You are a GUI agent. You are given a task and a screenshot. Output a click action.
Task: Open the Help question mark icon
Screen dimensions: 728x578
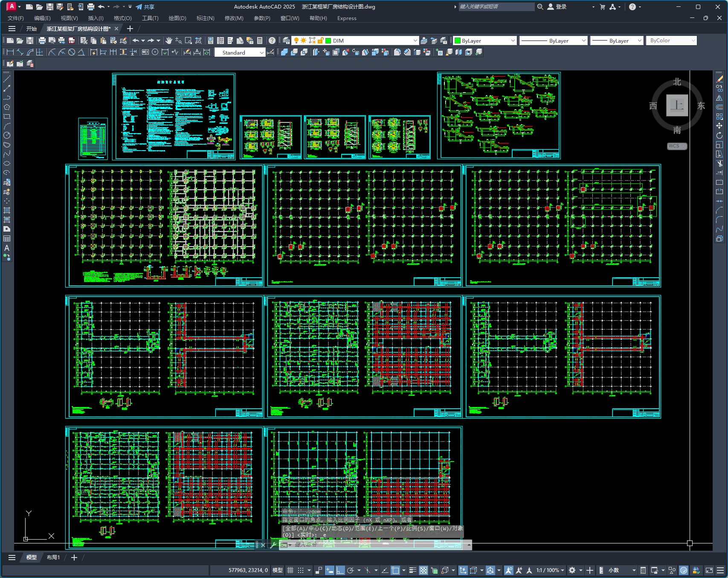272,41
